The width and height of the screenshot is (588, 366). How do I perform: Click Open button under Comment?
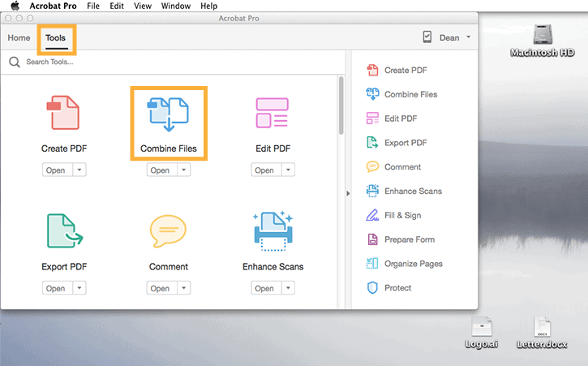tap(161, 288)
